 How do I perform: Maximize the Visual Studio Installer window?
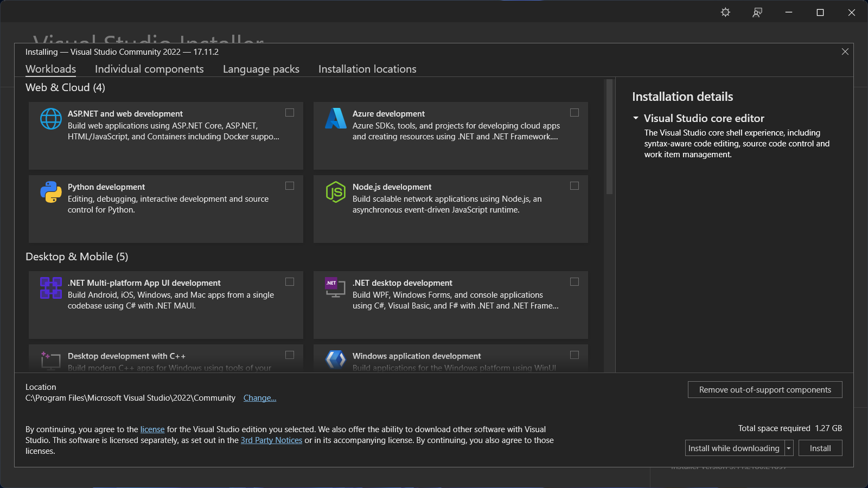(820, 12)
